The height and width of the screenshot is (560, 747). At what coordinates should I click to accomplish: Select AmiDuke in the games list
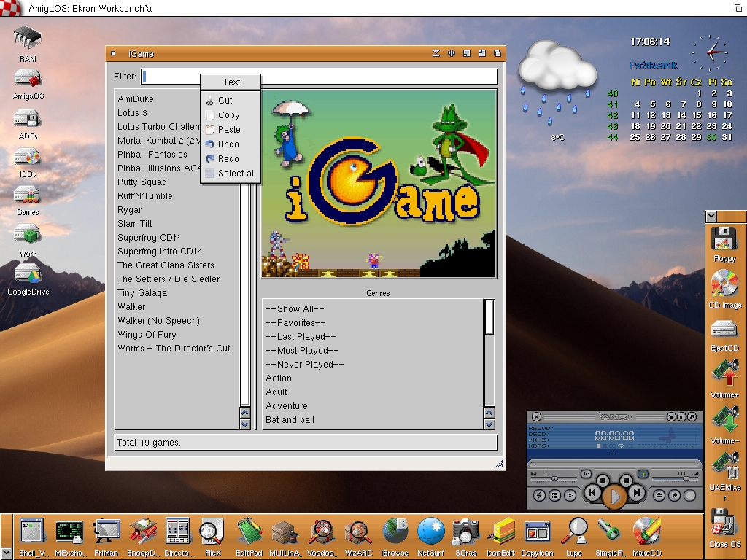[x=135, y=99]
